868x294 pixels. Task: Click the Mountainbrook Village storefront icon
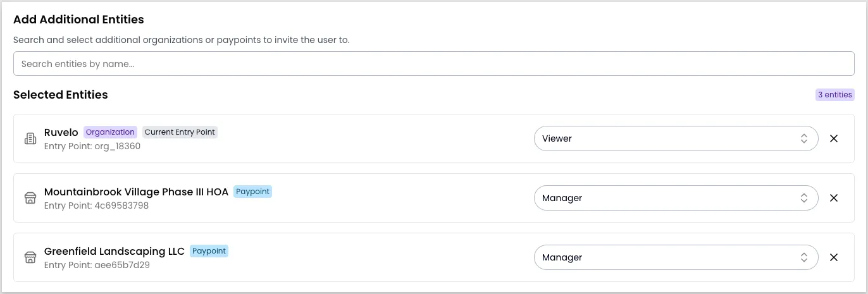pyautogui.click(x=30, y=198)
